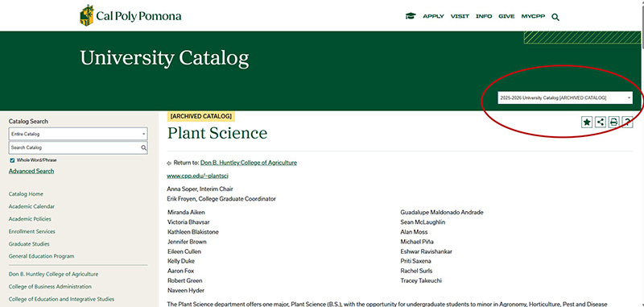
Task: Open the 2025-2026 University Catalog selector
Action: point(565,97)
